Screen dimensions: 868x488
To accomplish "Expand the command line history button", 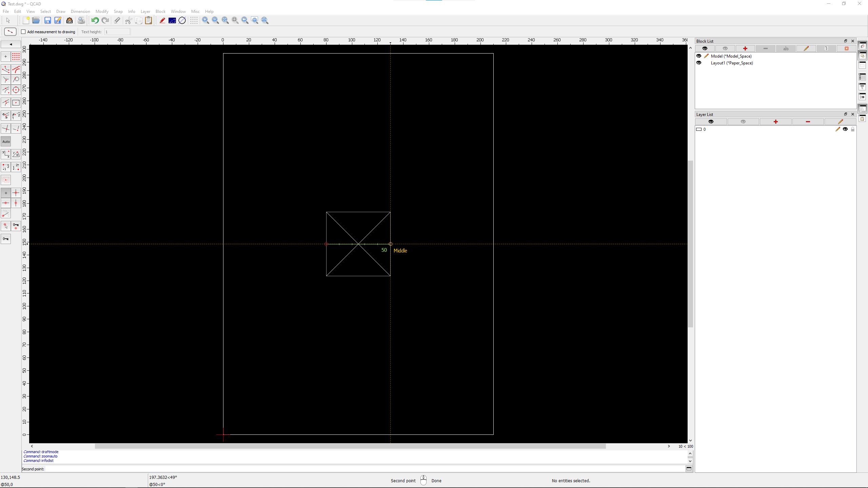I will click(x=689, y=469).
